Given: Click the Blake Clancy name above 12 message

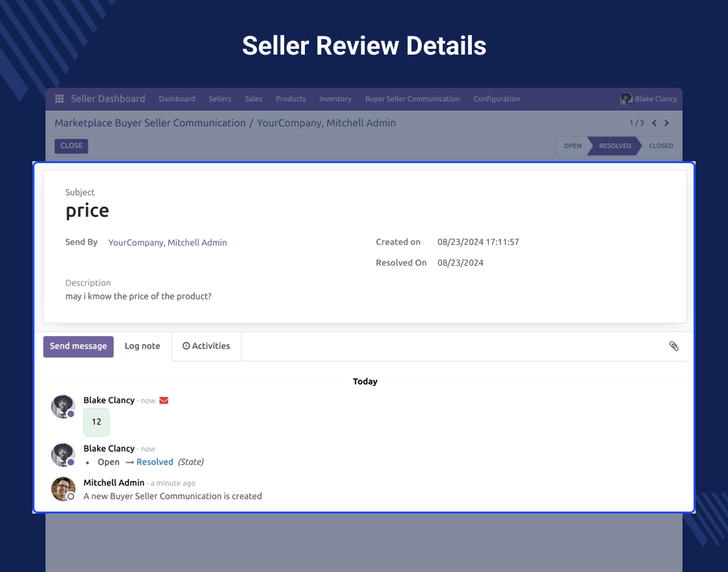Looking at the screenshot, I should (x=109, y=400).
